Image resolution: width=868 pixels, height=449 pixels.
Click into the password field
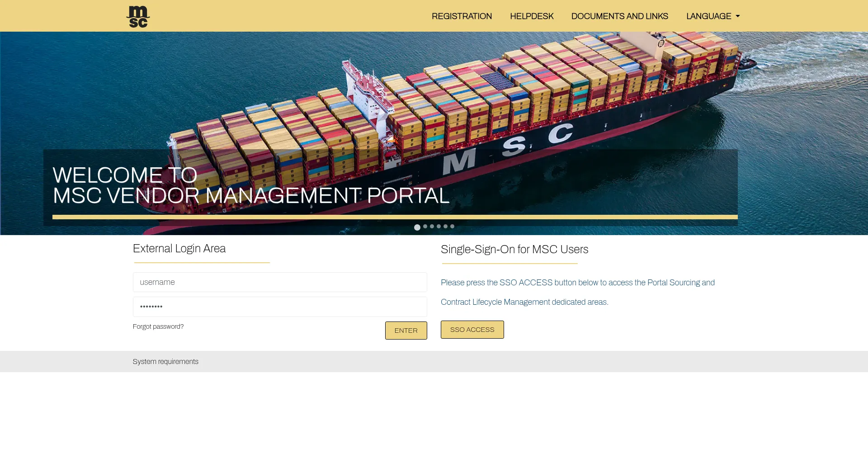coord(280,307)
